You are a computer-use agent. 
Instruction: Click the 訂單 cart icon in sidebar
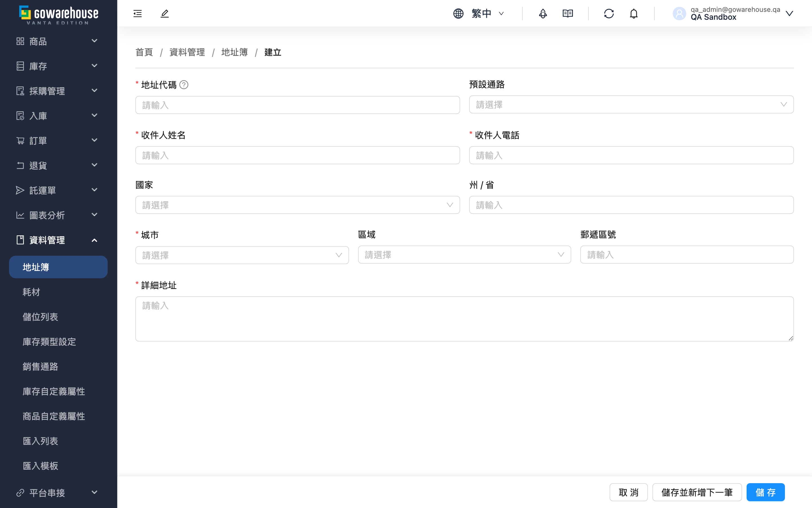[20, 141]
